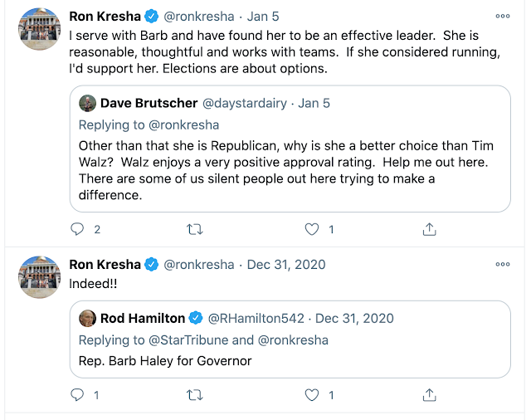
Task: Open more options on Dec 31 tweet
Action: 503,264
